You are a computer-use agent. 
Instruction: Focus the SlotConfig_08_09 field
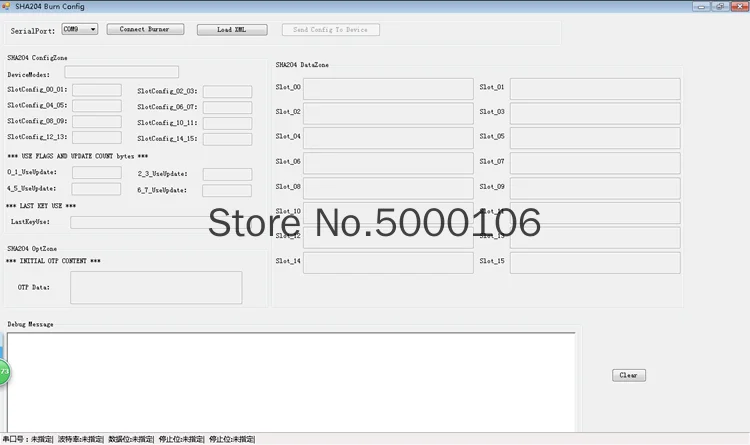(97, 122)
